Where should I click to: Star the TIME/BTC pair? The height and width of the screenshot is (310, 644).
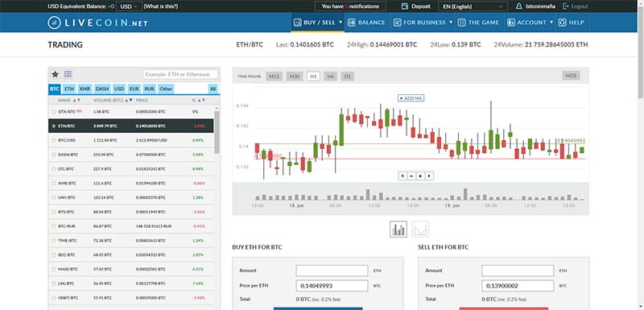[x=53, y=241]
